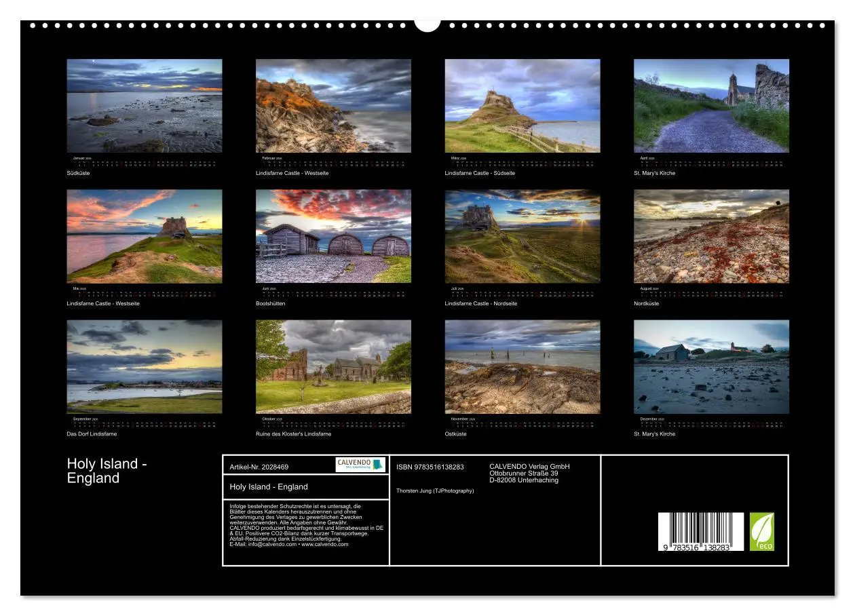
Task: Select the 'Nordküste' caption
Action: 646,303
